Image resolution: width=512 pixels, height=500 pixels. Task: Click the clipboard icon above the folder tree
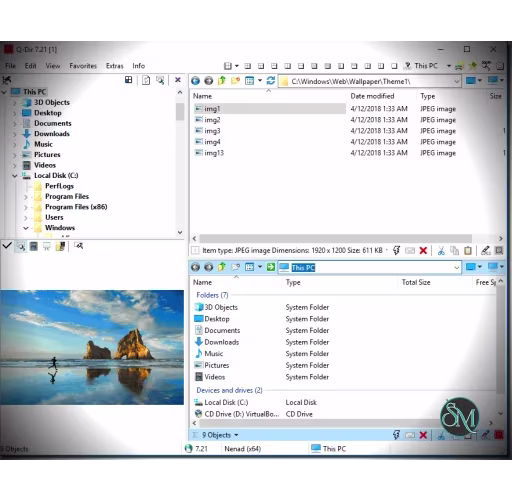(146, 80)
